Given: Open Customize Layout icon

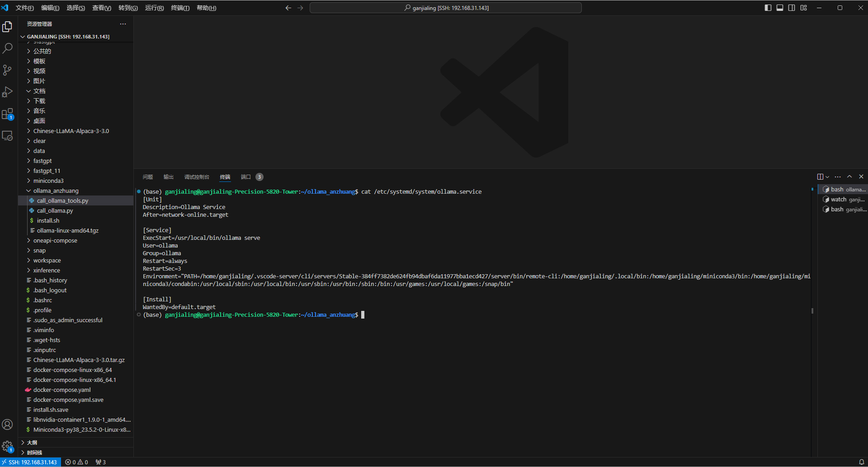Looking at the screenshot, I should click(803, 8).
